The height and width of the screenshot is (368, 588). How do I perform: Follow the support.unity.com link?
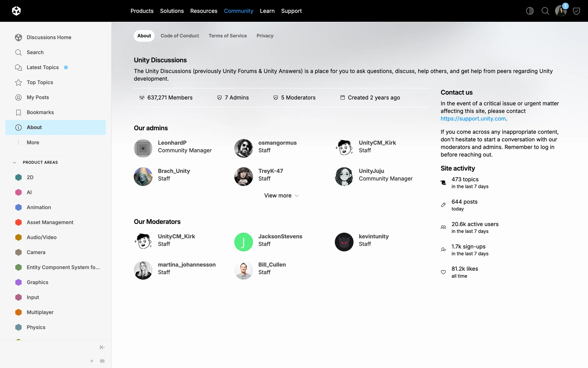tap(473, 119)
